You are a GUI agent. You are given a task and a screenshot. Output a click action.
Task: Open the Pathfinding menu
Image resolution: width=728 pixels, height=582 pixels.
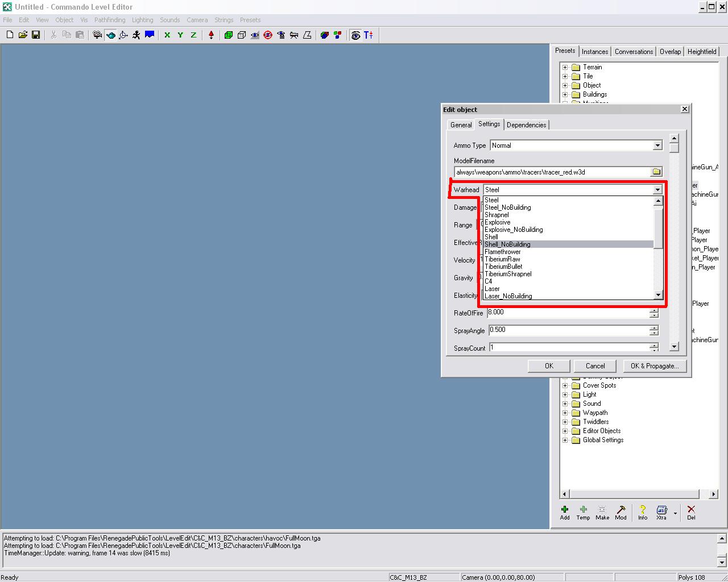point(110,20)
